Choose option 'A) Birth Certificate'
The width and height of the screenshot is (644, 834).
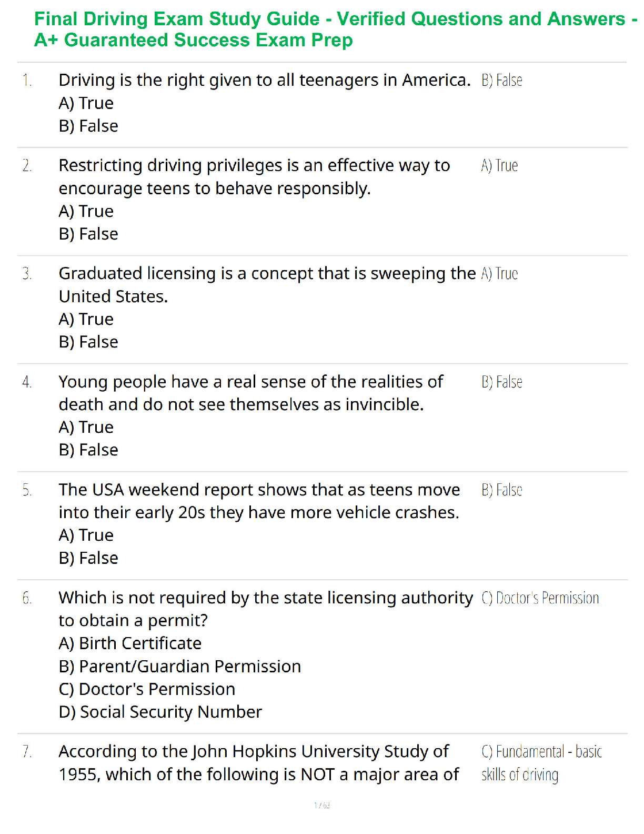point(130,643)
